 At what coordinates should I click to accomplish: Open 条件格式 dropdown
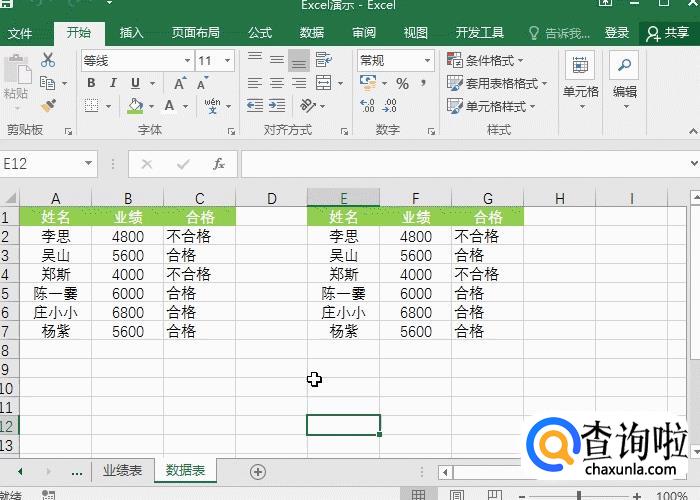click(x=485, y=60)
